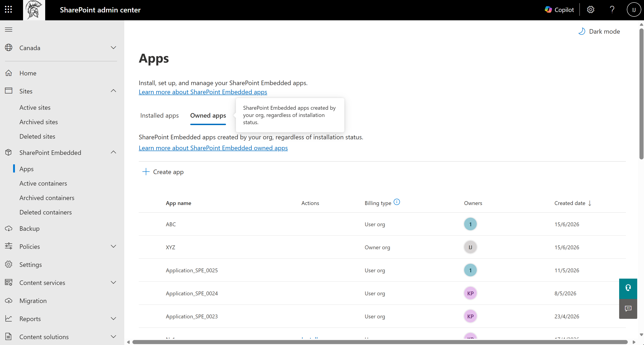Click the IJ owner avatar for XYZ

click(x=470, y=247)
